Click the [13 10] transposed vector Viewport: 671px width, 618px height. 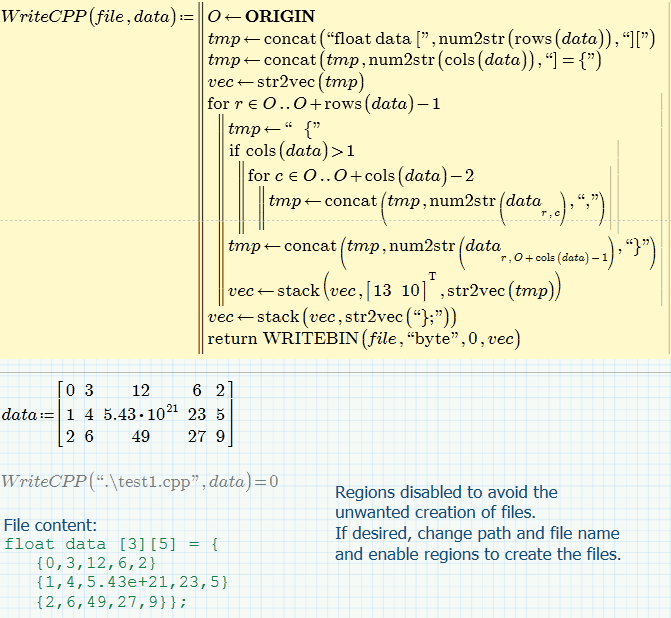pos(401,288)
